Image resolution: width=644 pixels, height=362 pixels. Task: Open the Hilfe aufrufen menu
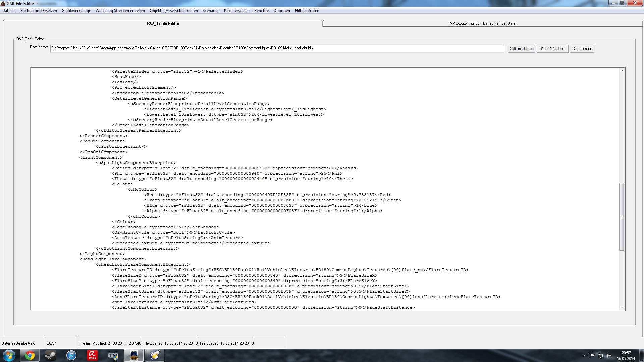307,11
